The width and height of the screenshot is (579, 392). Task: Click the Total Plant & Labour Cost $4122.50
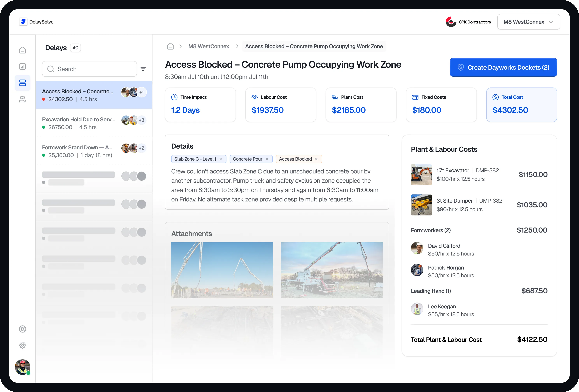pos(532,339)
